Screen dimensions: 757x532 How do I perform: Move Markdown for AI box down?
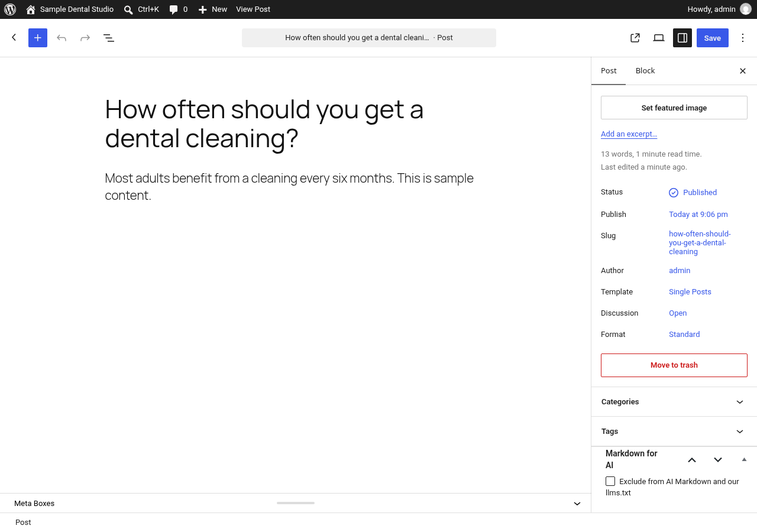pyautogui.click(x=718, y=459)
